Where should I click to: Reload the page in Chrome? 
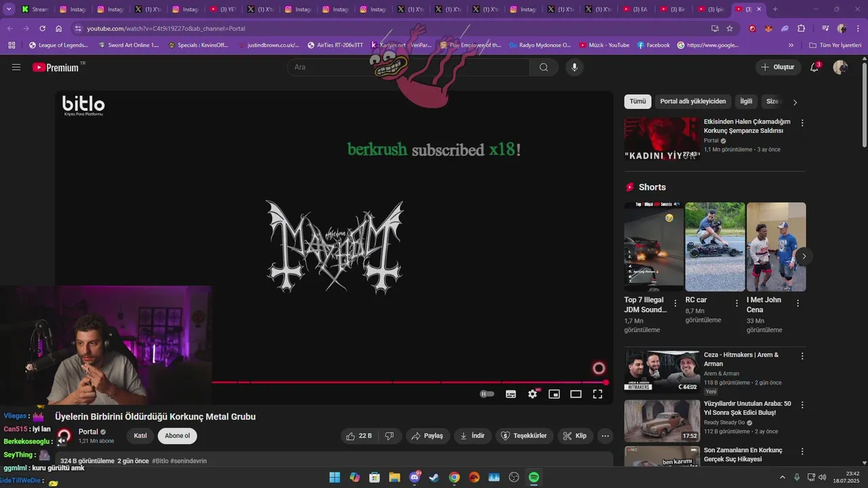point(42,28)
